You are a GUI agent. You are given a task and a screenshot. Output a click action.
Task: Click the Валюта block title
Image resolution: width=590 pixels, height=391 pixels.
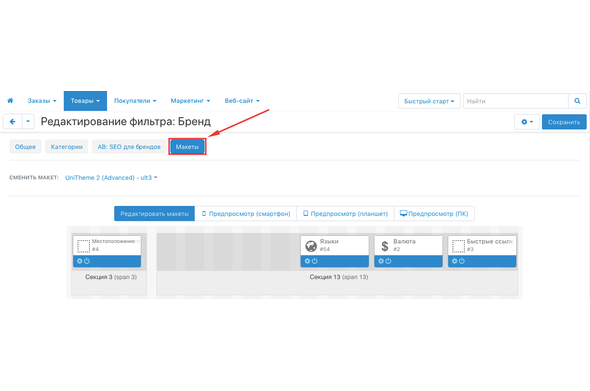coord(404,241)
